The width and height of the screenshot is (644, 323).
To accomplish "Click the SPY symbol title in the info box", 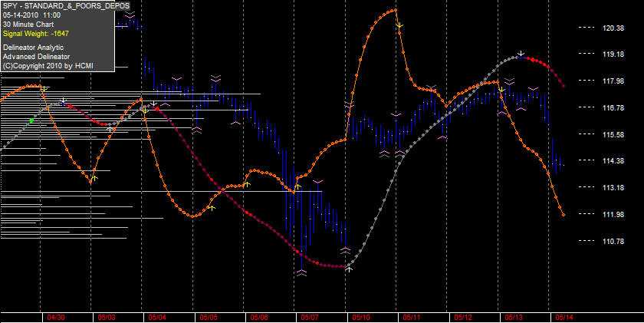I will 66,5.
